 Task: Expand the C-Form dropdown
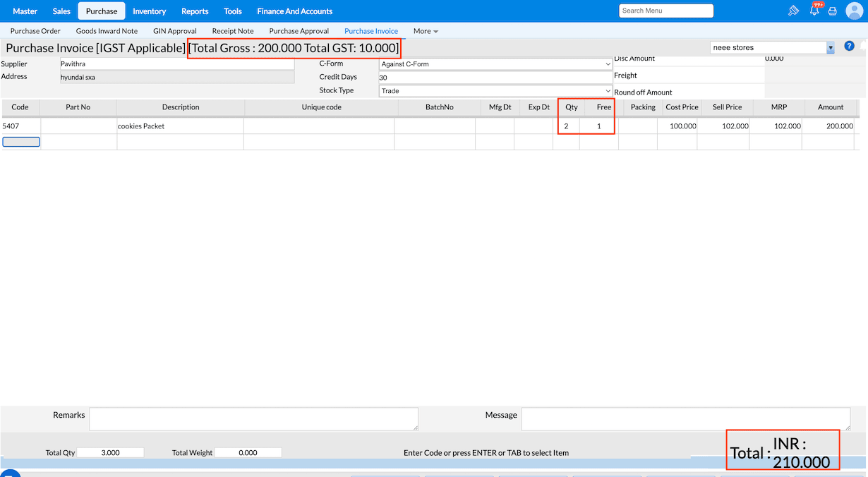pyautogui.click(x=495, y=64)
